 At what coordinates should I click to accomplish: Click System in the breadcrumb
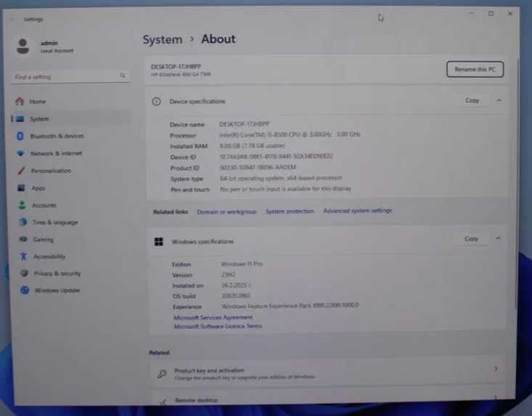pos(162,39)
